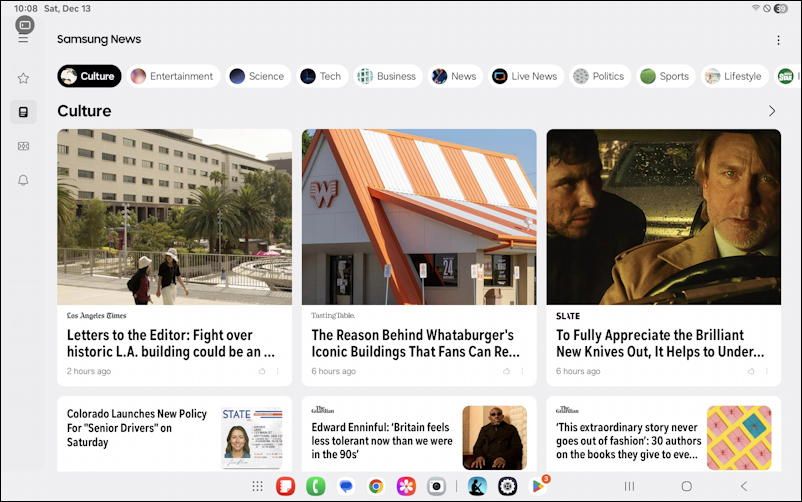The image size is (802, 502).
Task: Launch the pink Gallery app
Action: pyautogui.click(x=406, y=486)
